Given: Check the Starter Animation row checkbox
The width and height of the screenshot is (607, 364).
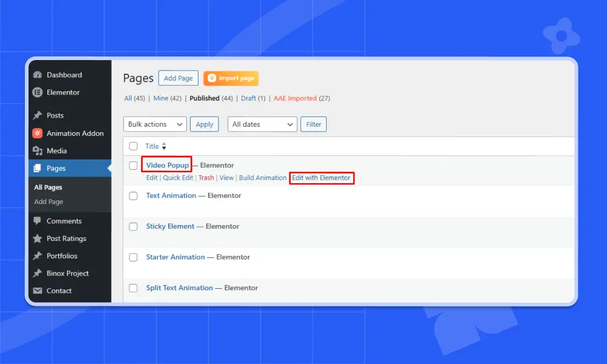Looking at the screenshot, I should pyautogui.click(x=133, y=257).
